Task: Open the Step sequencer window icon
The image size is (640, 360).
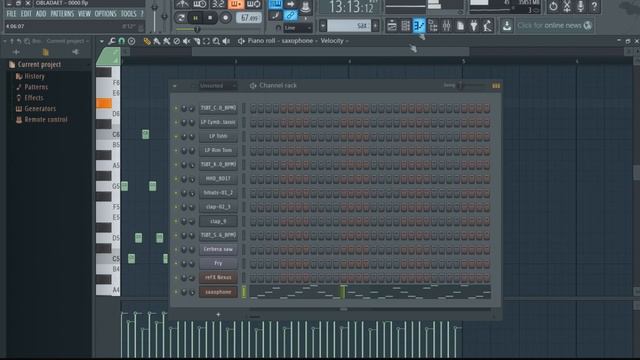Action: click(x=405, y=26)
